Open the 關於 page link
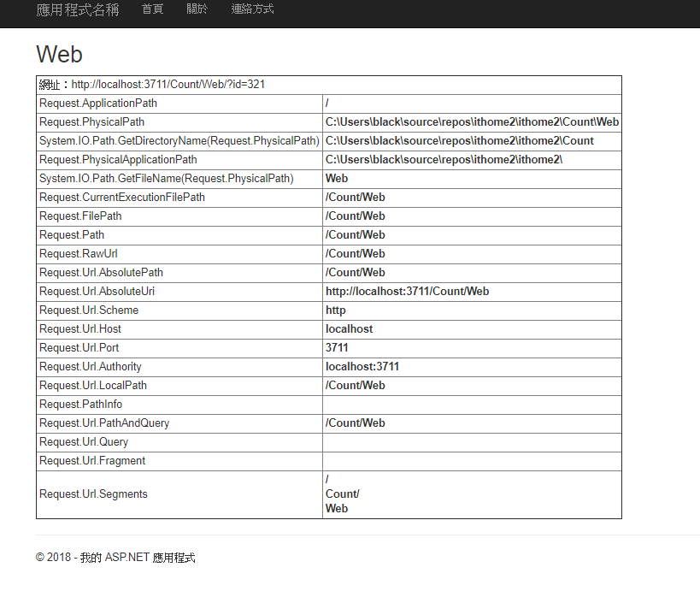Screen dimensions: 700x603 coord(197,9)
